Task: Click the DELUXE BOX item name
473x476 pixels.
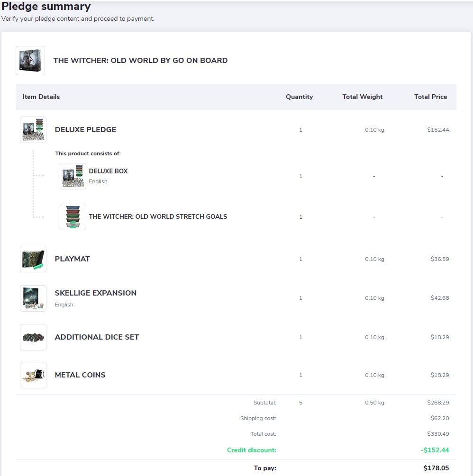Action: pyautogui.click(x=108, y=171)
